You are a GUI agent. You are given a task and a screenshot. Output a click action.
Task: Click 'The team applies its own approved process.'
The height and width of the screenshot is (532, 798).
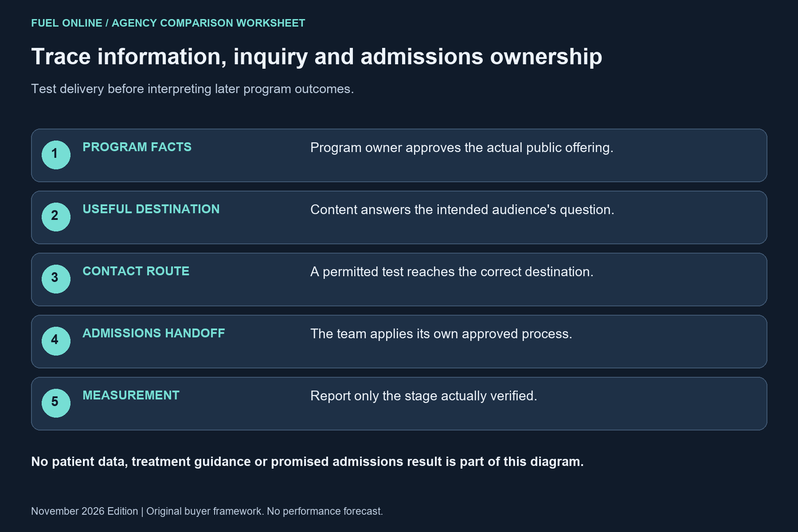point(441,334)
